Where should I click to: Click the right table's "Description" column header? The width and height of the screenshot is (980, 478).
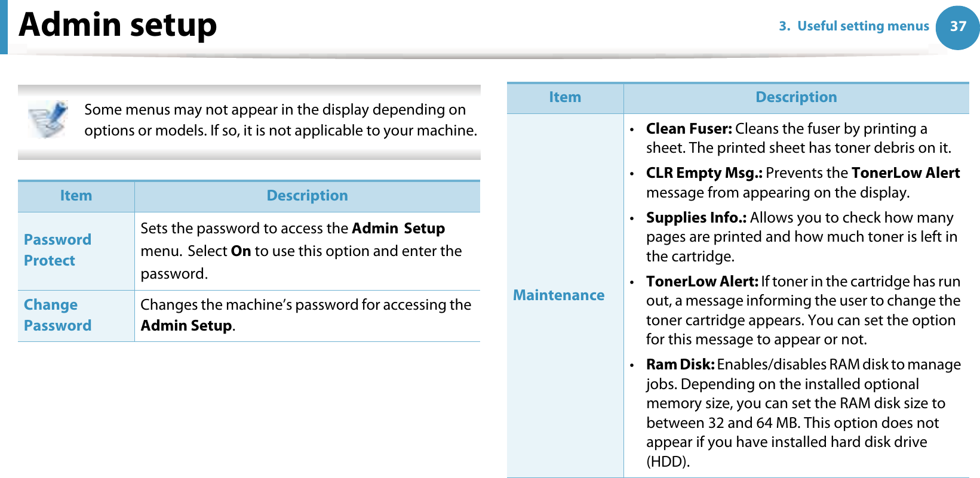coord(795,97)
